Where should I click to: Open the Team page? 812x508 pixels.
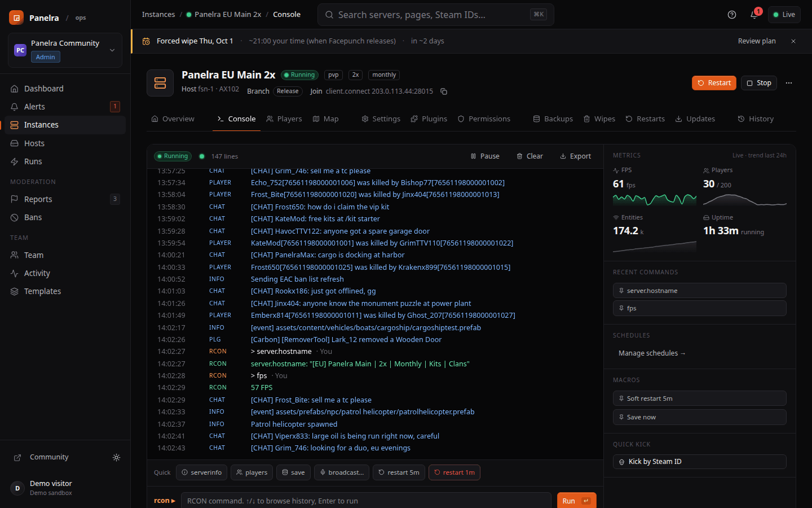click(x=65, y=255)
